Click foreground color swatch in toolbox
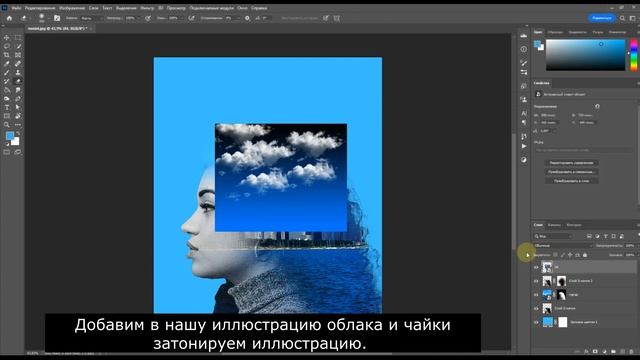The image size is (640, 360). click(10, 136)
